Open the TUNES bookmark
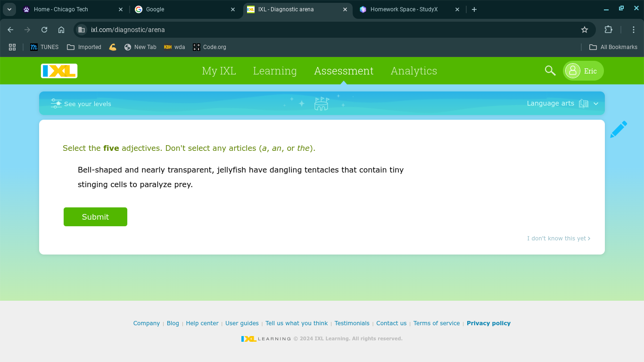The width and height of the screenshot is (644, 362). [44, 47]
